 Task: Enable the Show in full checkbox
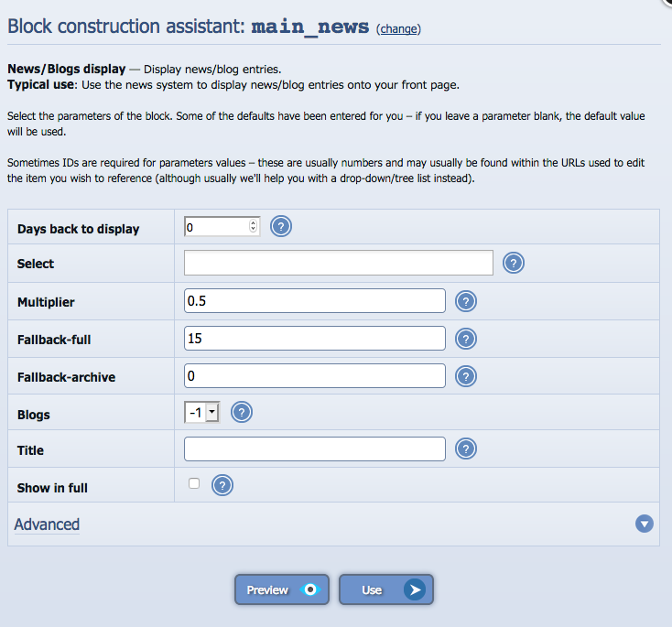pos(193,484)
